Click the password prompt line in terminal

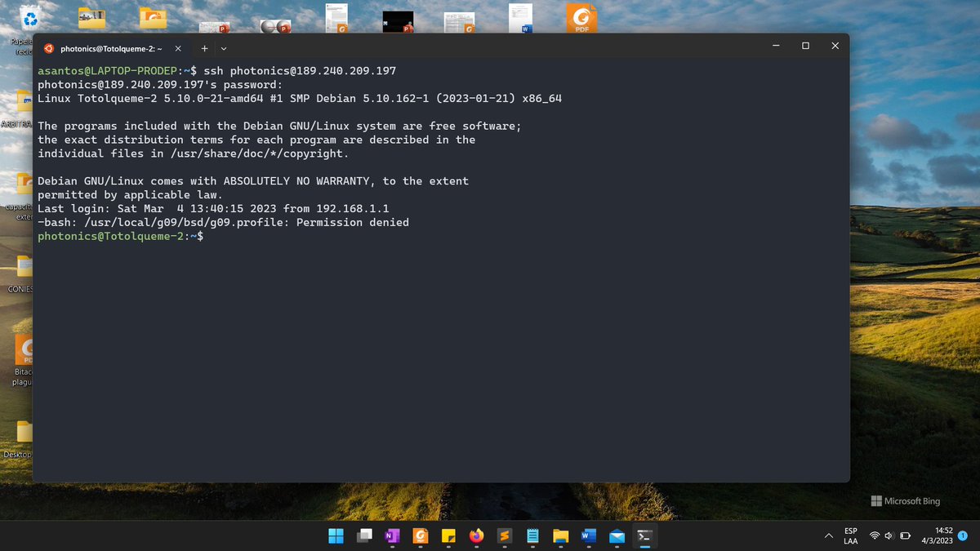[x=160, y=84]
